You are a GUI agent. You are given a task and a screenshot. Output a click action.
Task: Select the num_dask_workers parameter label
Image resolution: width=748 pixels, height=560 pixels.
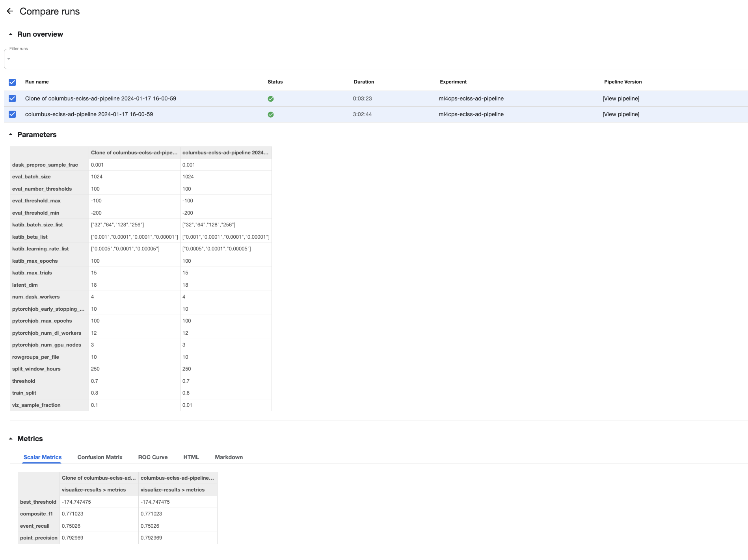click(36, 297)
